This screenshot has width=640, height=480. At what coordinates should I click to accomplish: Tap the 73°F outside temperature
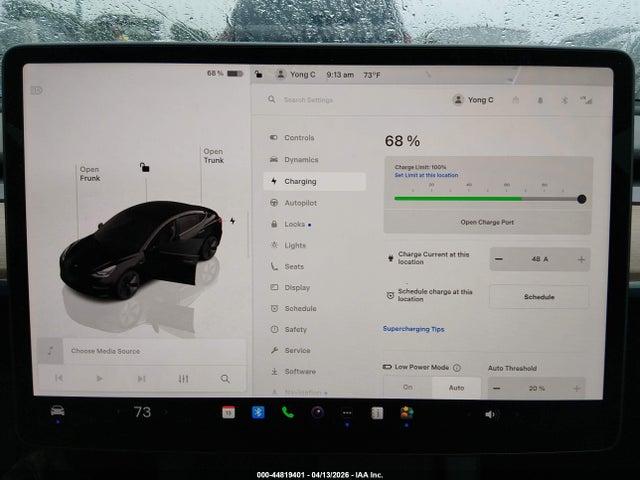(372, 75)
